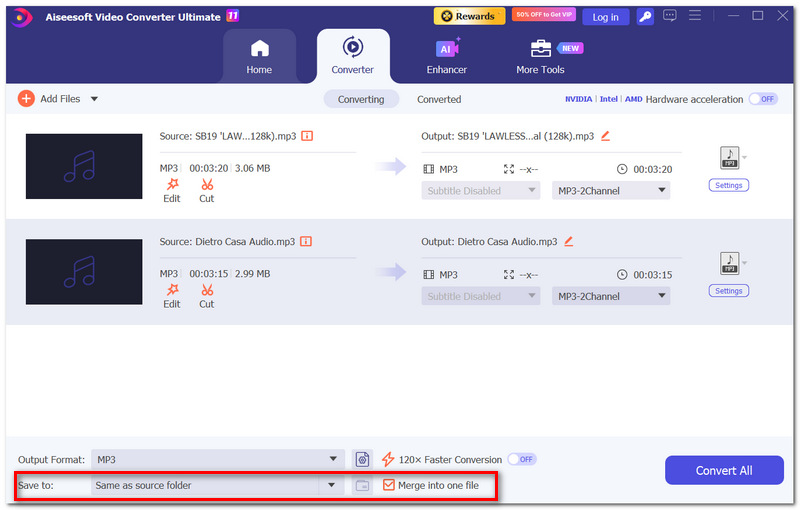Click the register key icon
Screen dimensions: 800x510
pyautogui.click(x=645, y=17)
